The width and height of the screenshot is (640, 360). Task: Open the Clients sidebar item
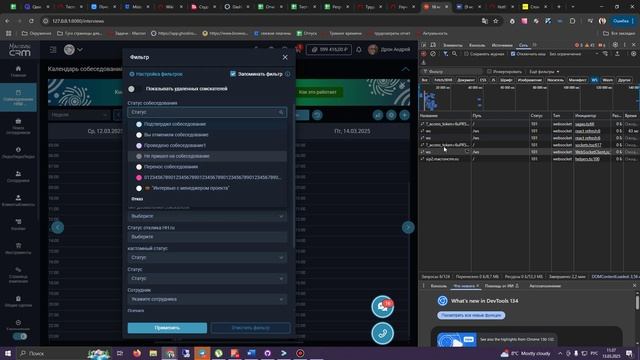[18, 200]
